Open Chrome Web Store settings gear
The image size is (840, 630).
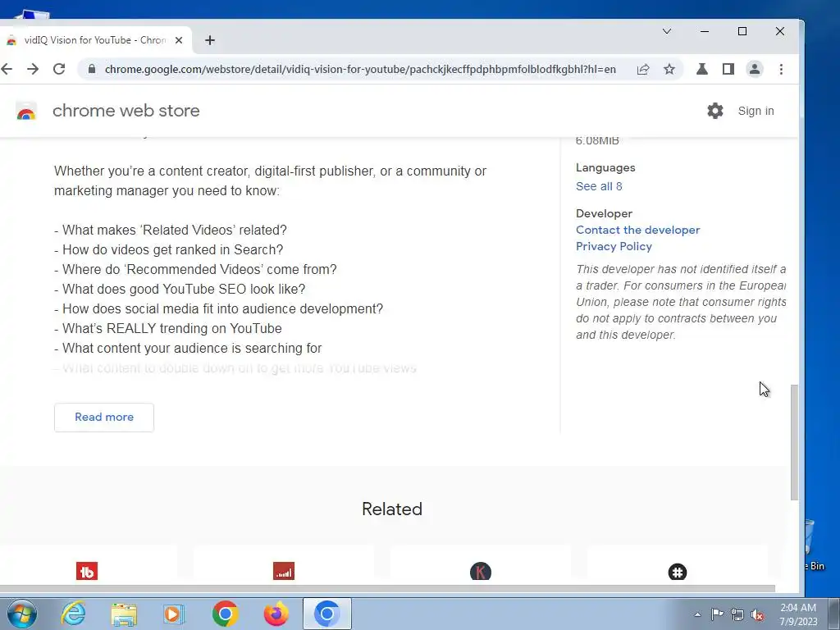tap(715, 111)
